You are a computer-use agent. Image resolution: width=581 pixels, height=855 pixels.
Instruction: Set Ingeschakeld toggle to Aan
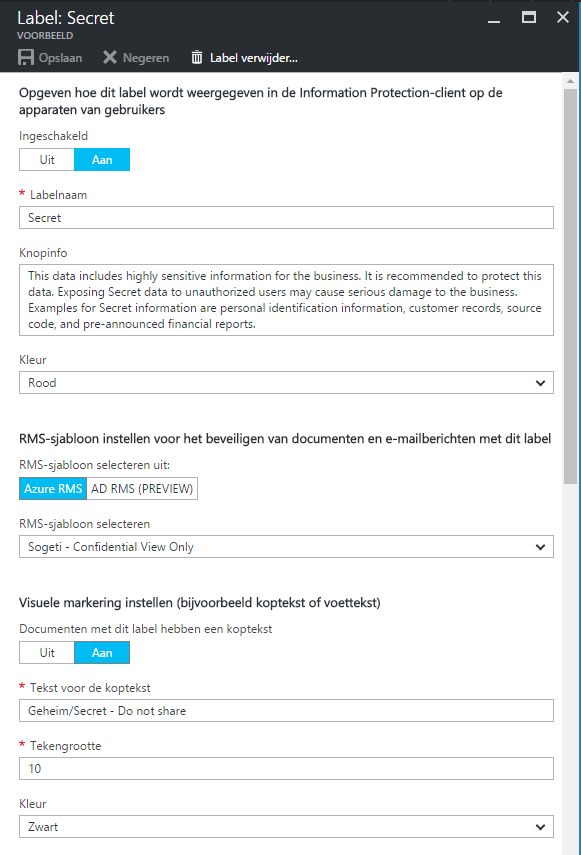tap(102, 160)
